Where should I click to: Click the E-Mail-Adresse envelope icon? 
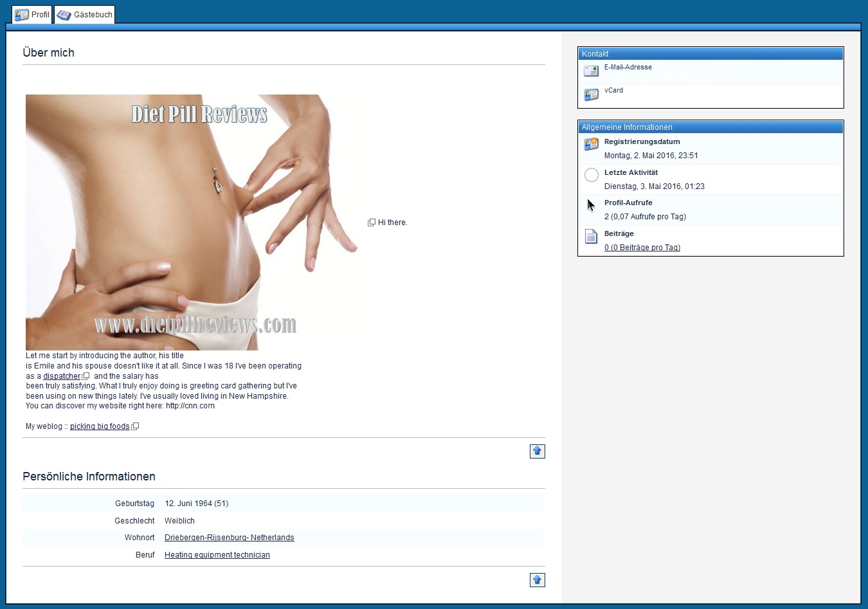click(591, 71)
